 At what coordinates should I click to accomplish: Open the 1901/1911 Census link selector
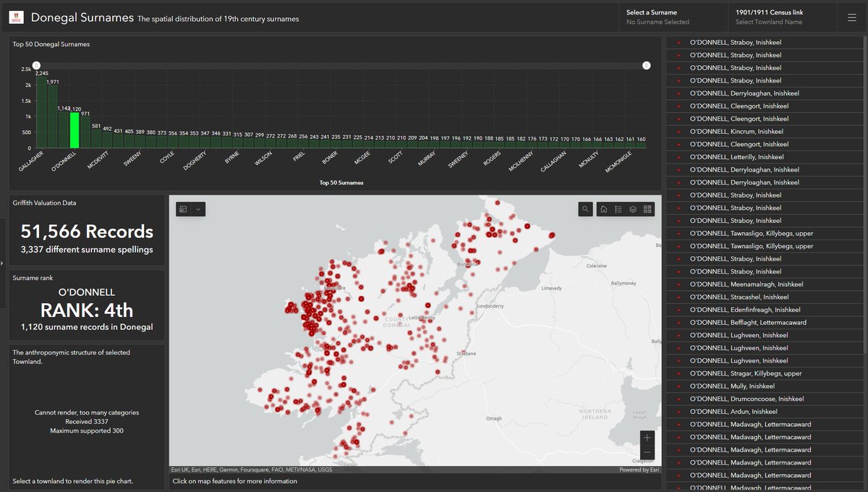(781, 17)
